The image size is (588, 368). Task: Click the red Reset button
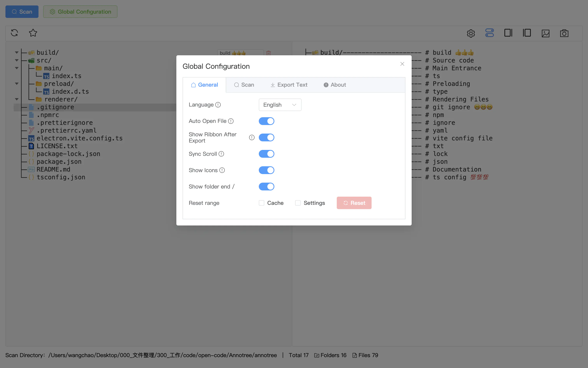[x=354, y=203]
